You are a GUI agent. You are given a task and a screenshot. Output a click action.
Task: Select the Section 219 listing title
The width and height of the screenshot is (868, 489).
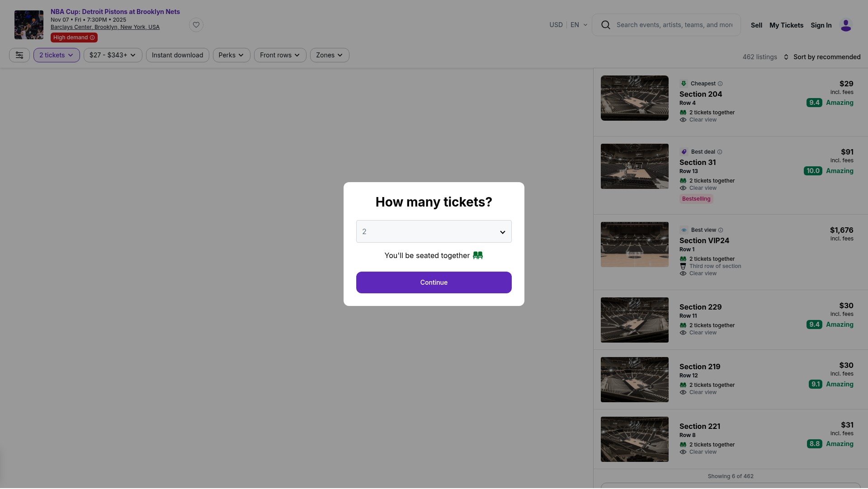tap(700, 367)
